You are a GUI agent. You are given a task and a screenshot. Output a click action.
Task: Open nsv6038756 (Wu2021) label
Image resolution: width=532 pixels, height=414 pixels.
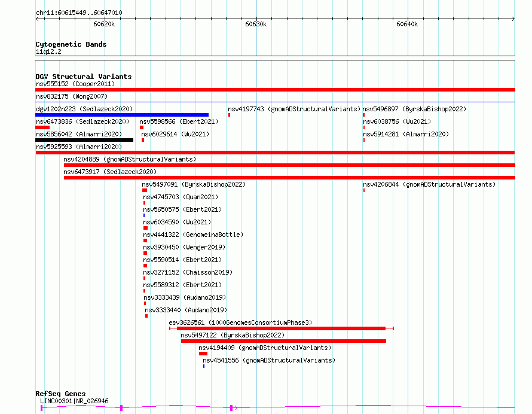397,121
